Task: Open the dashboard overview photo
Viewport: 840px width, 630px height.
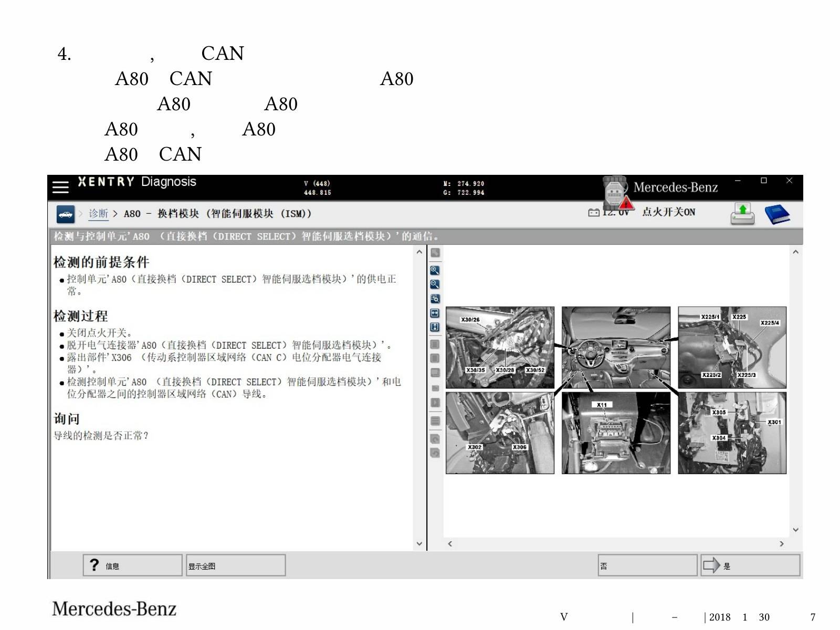Action: [x=616, y=348]
